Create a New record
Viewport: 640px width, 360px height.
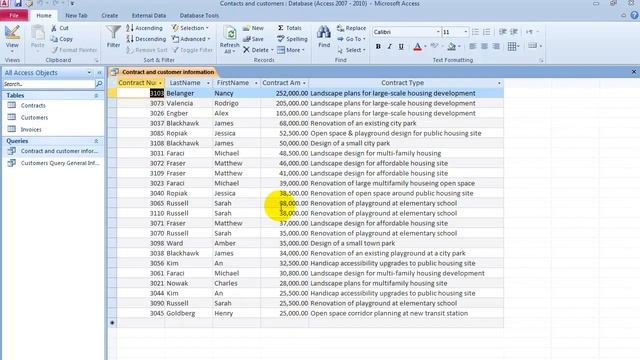click(253, 28)
